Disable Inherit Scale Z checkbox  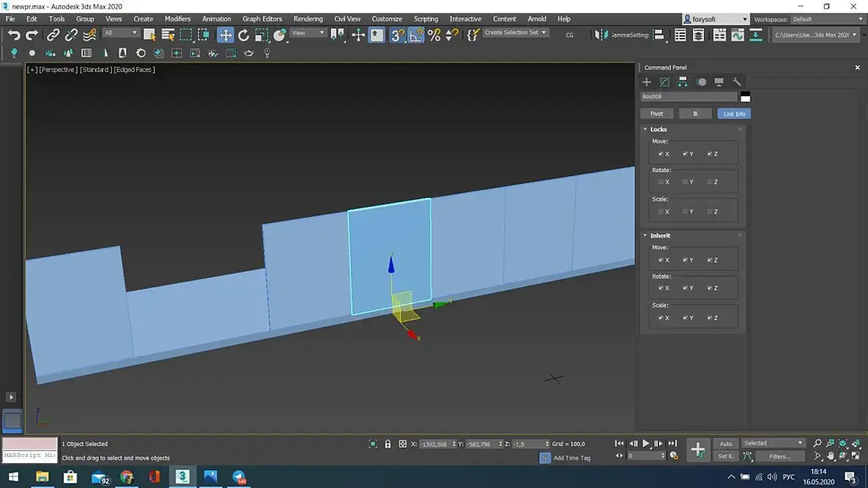pos(710,317)
